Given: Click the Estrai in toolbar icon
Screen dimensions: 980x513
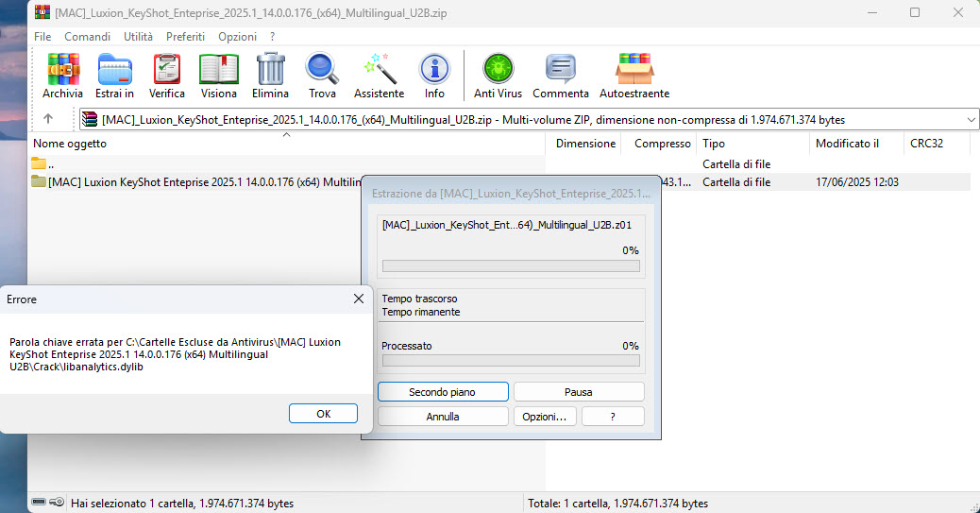Looking at the screenshot, I should click(x=114, y=70).
